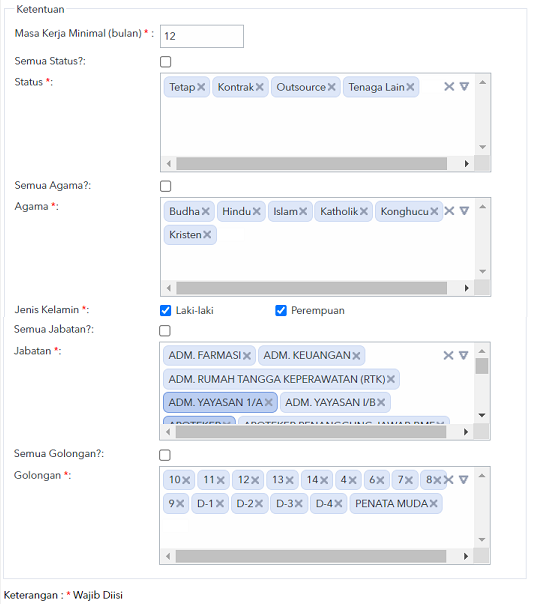This screenshot has width=536, height=604.
Task: Clear all selected Golongan values
Action: pos(448,480)
